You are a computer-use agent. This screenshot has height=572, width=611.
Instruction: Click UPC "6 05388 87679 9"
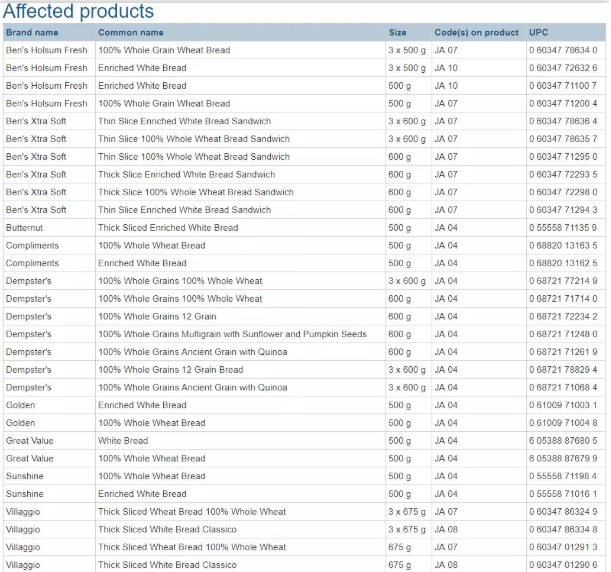click(x=563, y=459)
